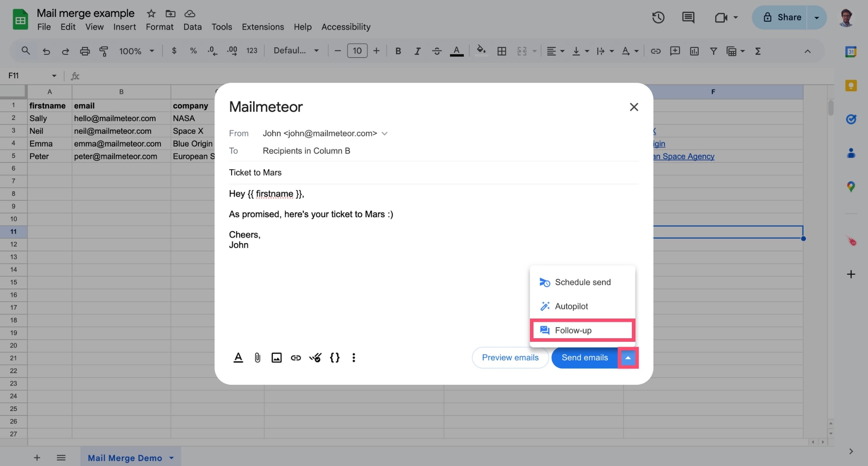This screenshot has width=868, height=466.
Task: Open the Accessibility menu
Action: 346,27
